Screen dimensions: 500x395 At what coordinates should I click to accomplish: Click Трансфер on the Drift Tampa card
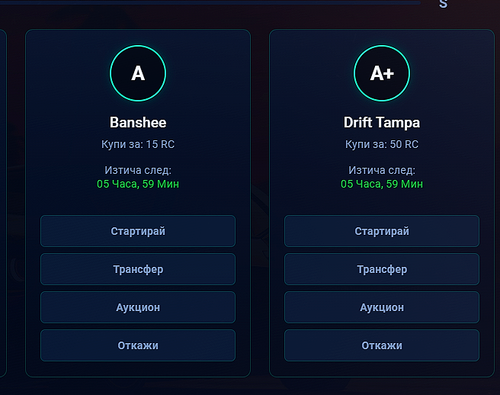(x=382, y=269)
